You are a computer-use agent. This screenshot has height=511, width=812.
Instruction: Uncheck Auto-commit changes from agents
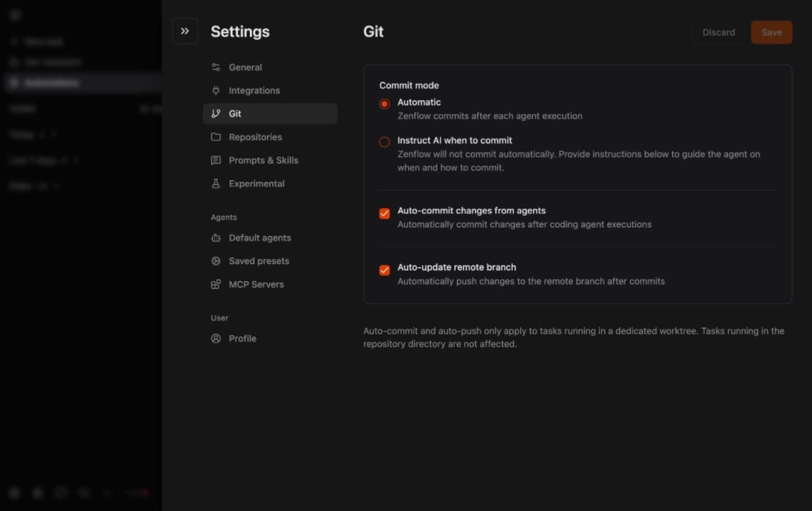click(x=384, y=214)
